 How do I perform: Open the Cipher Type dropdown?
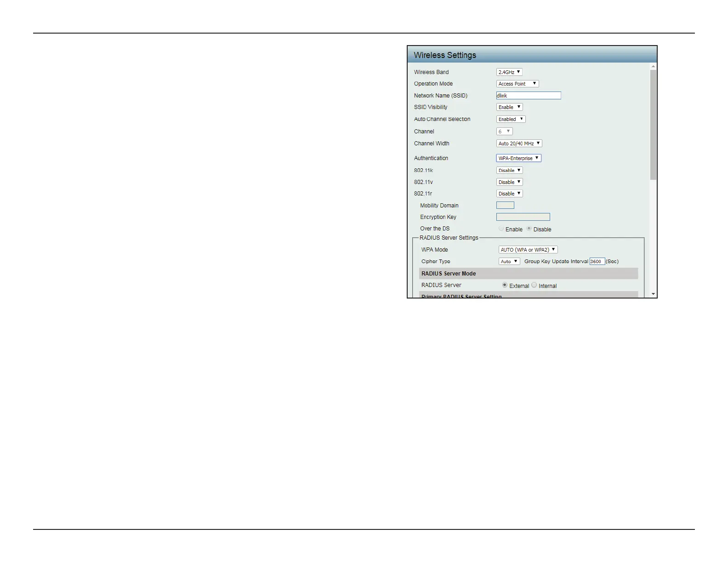click(x=509, y=261)
